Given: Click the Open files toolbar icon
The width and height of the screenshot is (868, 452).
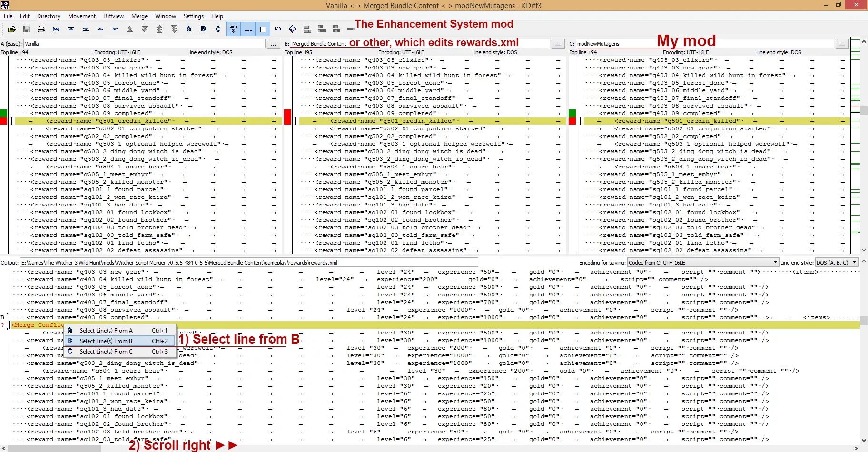Looking at the screenshot, I should point(12,29).
